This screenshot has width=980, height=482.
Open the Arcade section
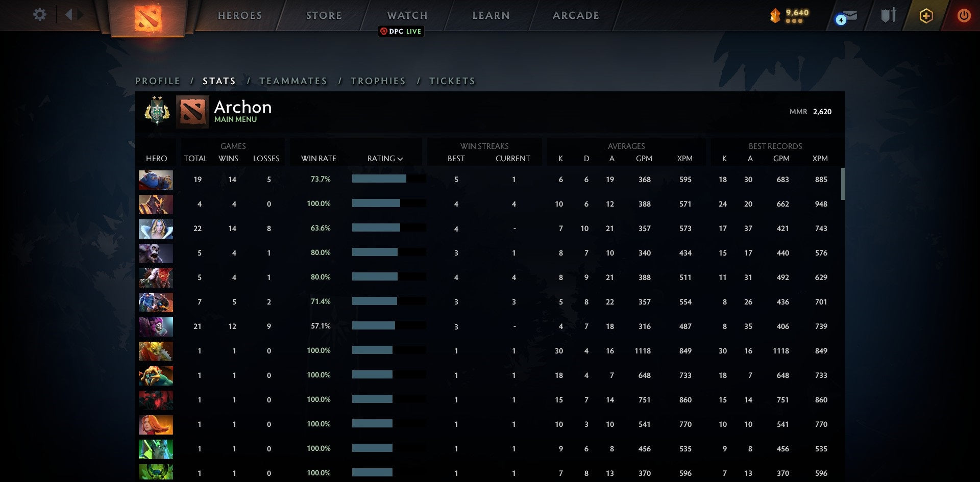pyautogui.click(x=576, y=15)
